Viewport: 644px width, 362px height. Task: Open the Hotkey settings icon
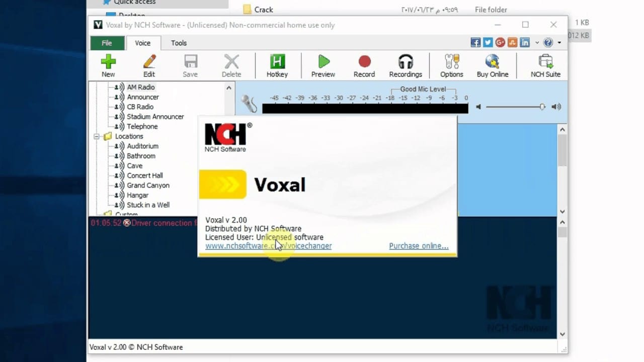coord(277,65)
